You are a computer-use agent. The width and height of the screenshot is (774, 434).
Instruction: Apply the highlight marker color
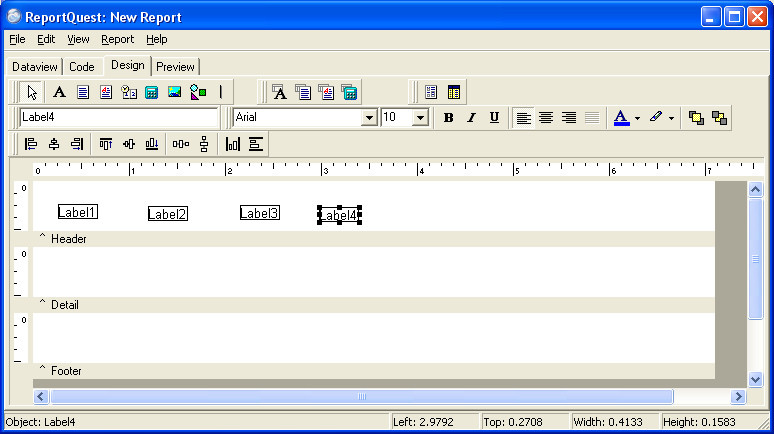pyautogui.click(x=656, y=118)
